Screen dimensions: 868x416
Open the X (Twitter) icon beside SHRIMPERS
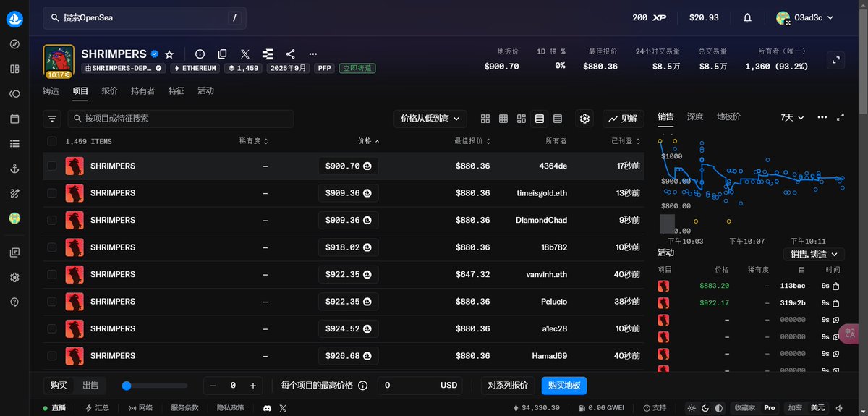coord(245,54)
